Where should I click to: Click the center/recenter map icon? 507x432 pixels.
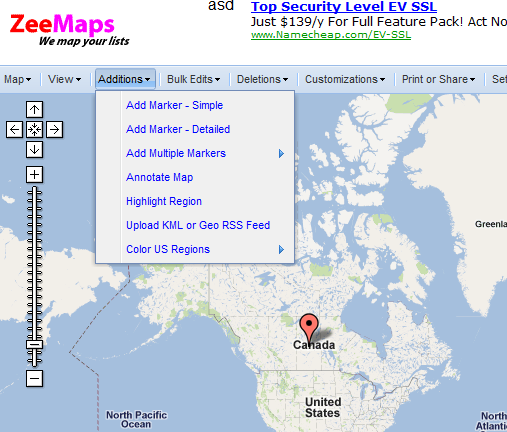click(x=34, y=129)
